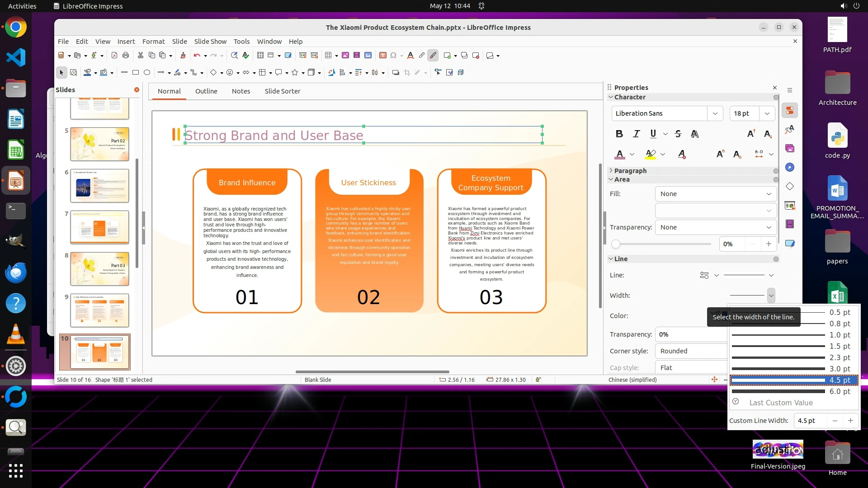Switch to the Slide Sorter tab
The width and height of the screenshot is (868, 488).
click(282, 91)
